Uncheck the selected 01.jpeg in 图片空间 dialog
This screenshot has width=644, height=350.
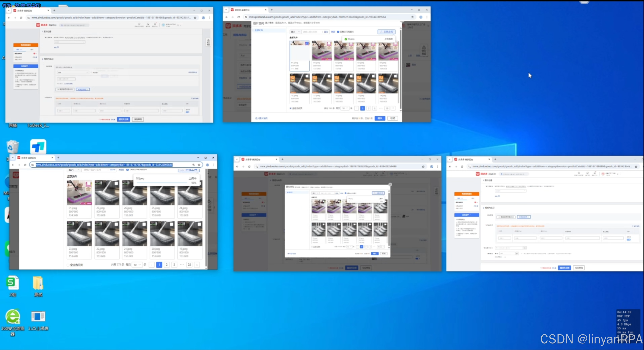(307, 43)
